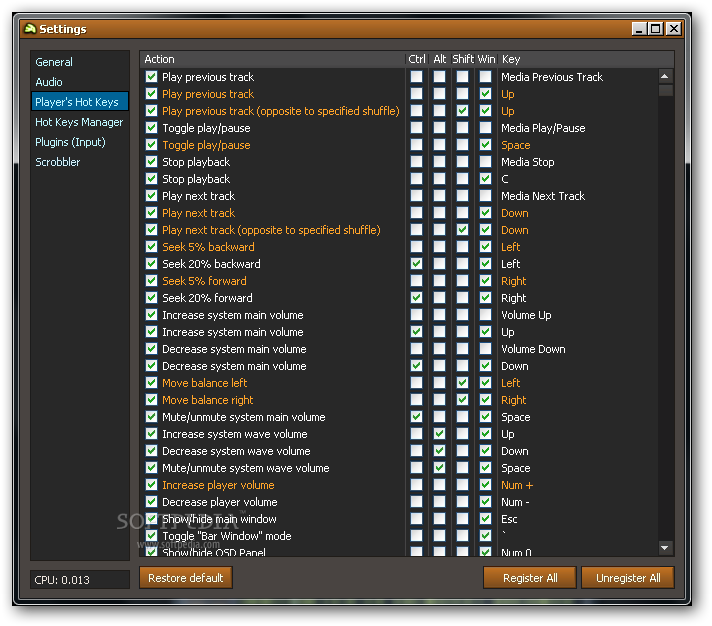Click the Register All button
Viewport: 712px width, 626px height.
[530, 577]
